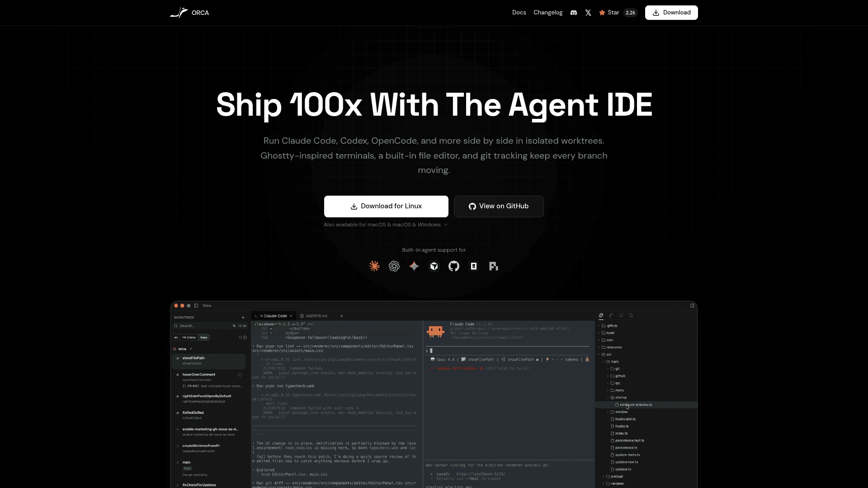Click the orca repo icon in worktrees
The width and height of the screenshot is (868, 488).
tap(175, 349)
